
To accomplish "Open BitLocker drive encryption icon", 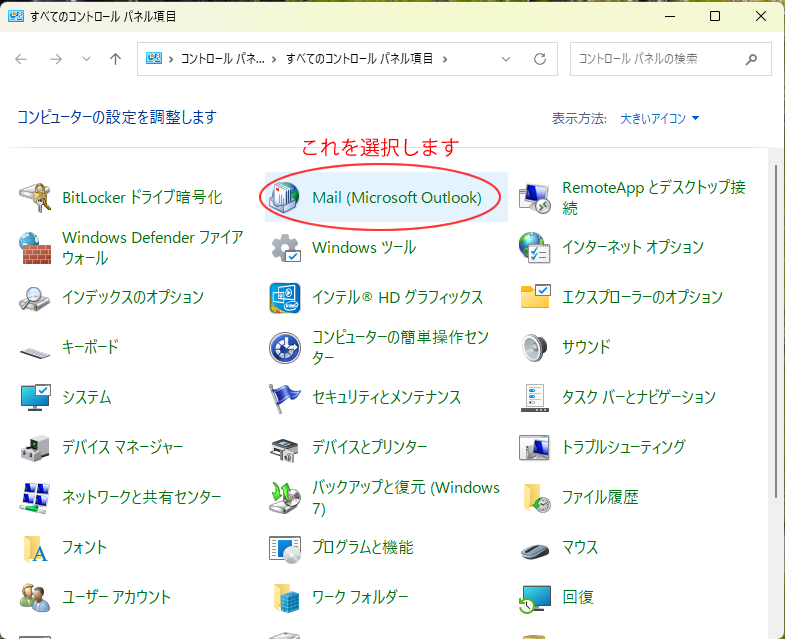I will point(36,198).
